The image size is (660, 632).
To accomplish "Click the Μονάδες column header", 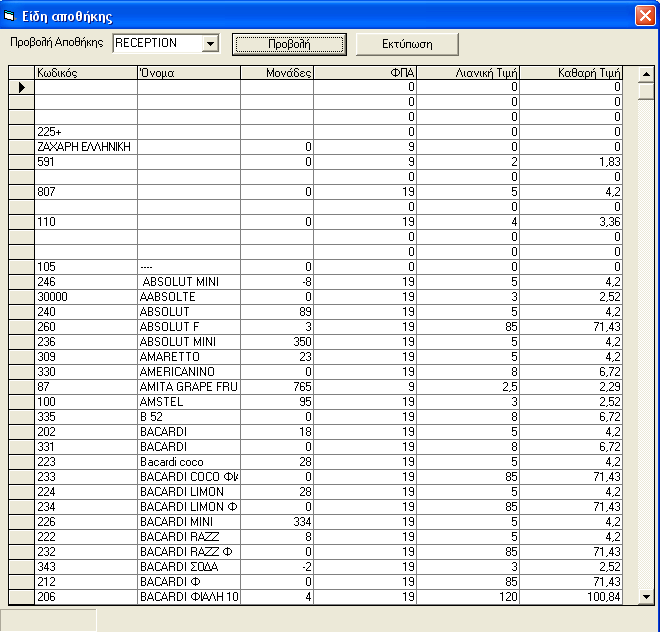I will (277, 73).
